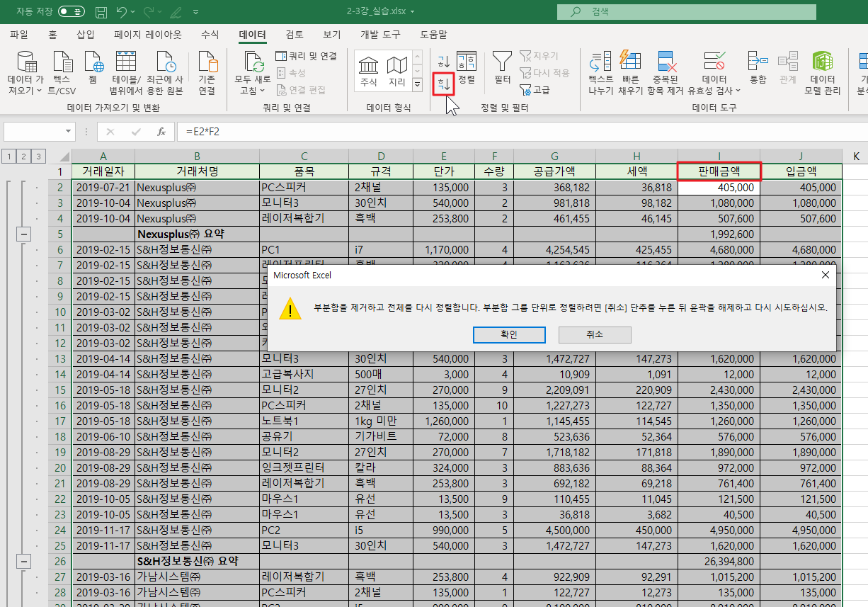Viewport: 868px width, 607px height.
Task: Switch to the 삽입 tab
Action: (86, 35)
